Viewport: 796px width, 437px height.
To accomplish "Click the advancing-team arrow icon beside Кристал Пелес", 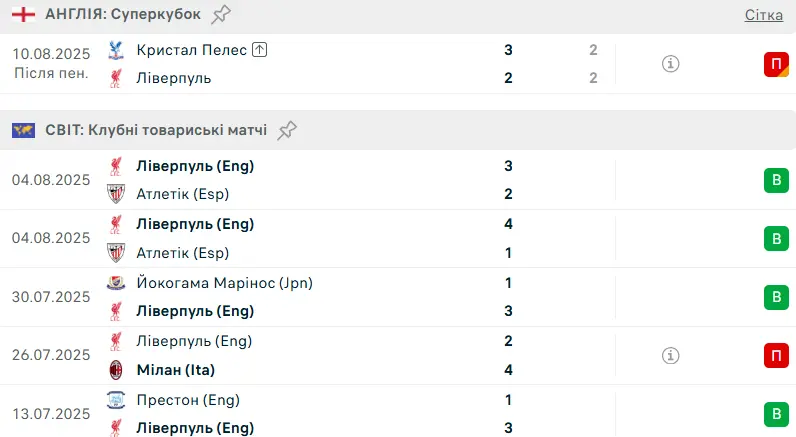I will point(260,49).
